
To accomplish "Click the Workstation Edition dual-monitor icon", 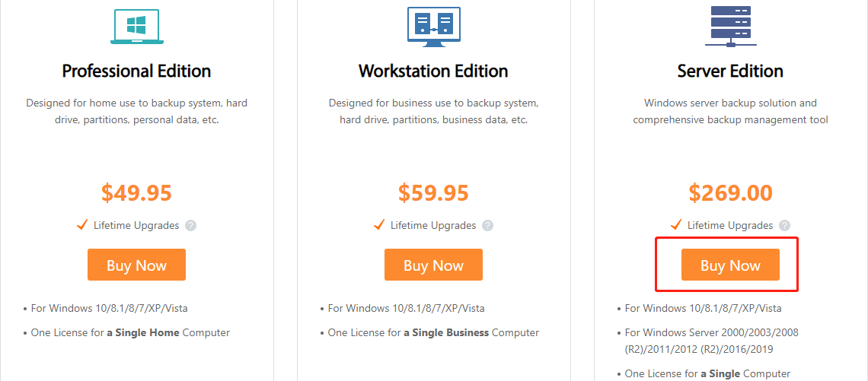I will [x=433, y=25].
